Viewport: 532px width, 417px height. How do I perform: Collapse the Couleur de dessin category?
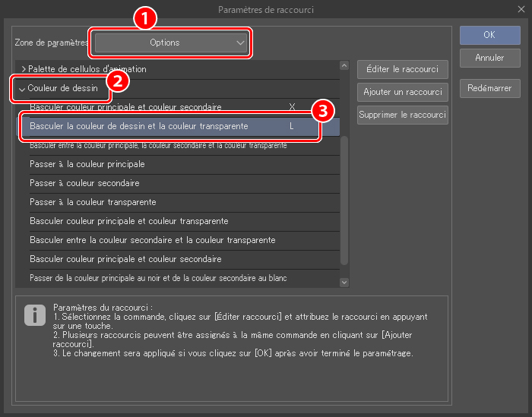click(x=22, y=89)
